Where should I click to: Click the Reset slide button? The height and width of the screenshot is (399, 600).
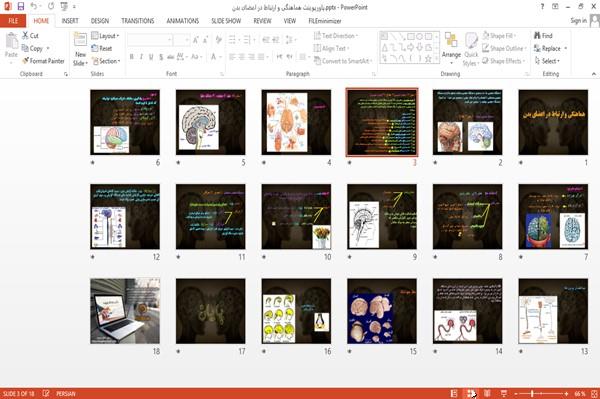pyautogui.click(x=102, y=48)
